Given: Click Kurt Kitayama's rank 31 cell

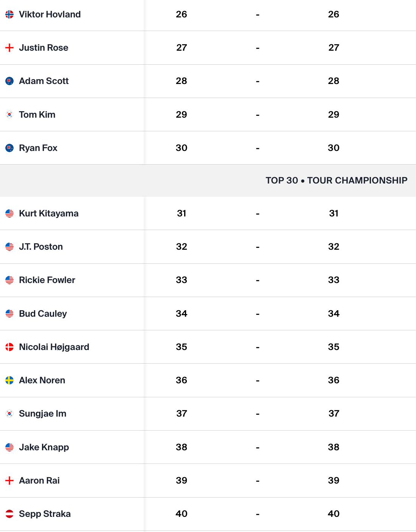Looking at the screenshot, I should pos(182,213).
